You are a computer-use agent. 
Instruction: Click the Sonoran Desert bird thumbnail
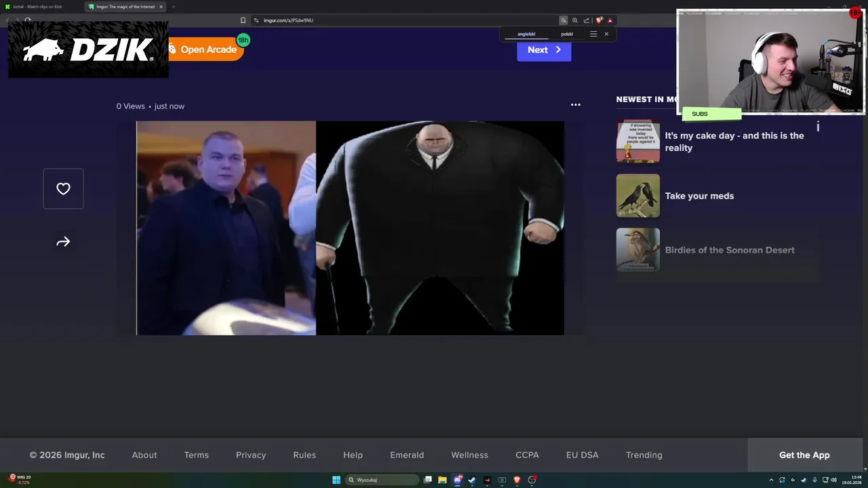click(x=638, y=250)
